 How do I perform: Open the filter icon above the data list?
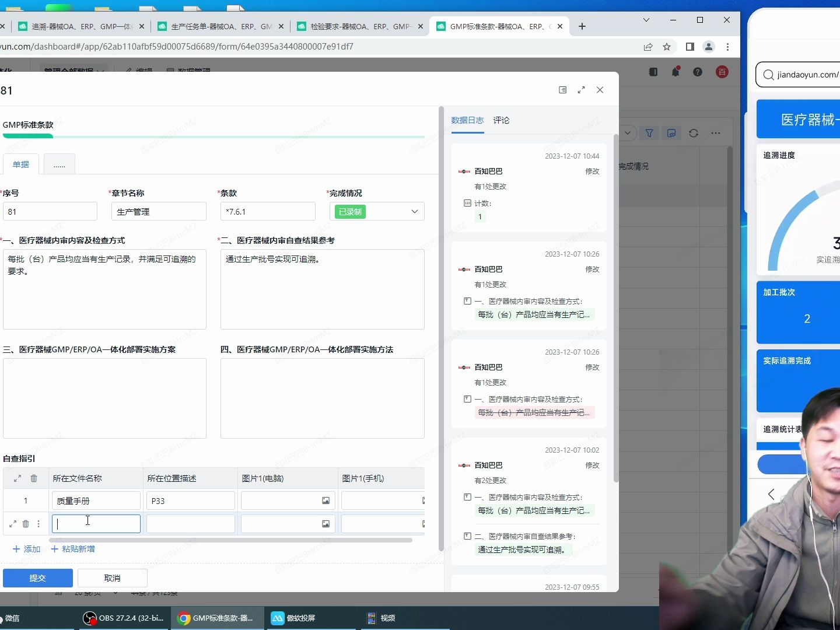649,133
